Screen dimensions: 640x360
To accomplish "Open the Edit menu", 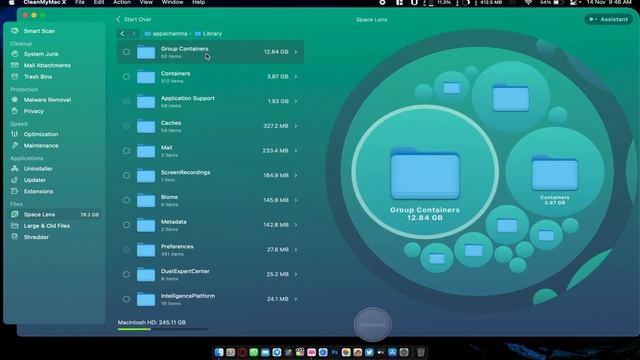I will [x=99, y=2].
